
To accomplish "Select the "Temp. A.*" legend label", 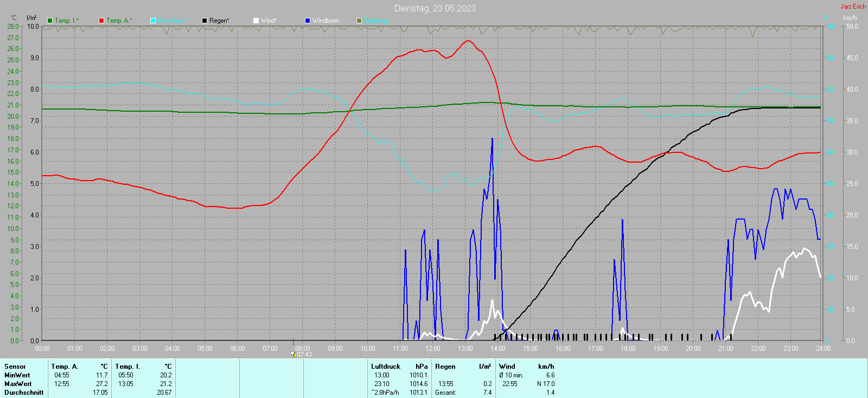I will coord(119,21).
